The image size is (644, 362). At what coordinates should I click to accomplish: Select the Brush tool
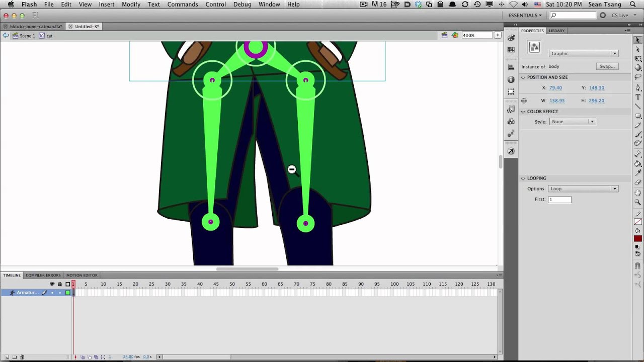(637, 134)
